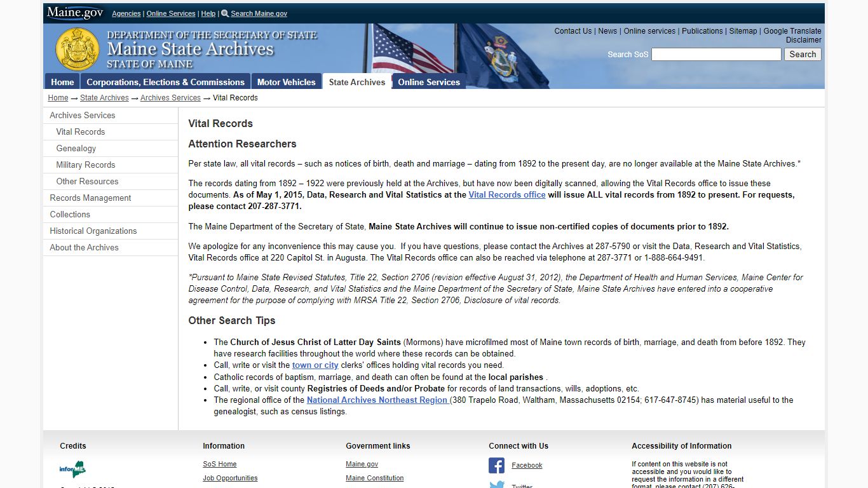Click the Attention Researchers heading
Viewport: 868px width, 488px height.
[x=242, y=144]
